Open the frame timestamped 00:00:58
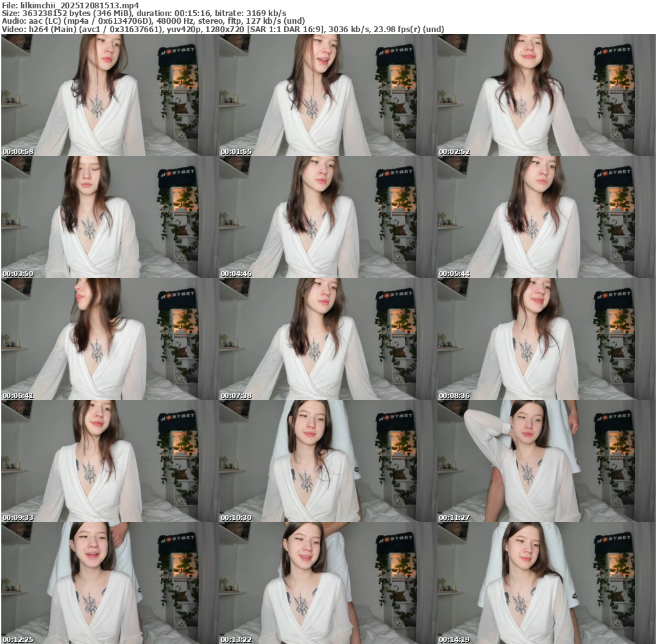The height and width of the screenshot is (644, 657). point(110,95)
